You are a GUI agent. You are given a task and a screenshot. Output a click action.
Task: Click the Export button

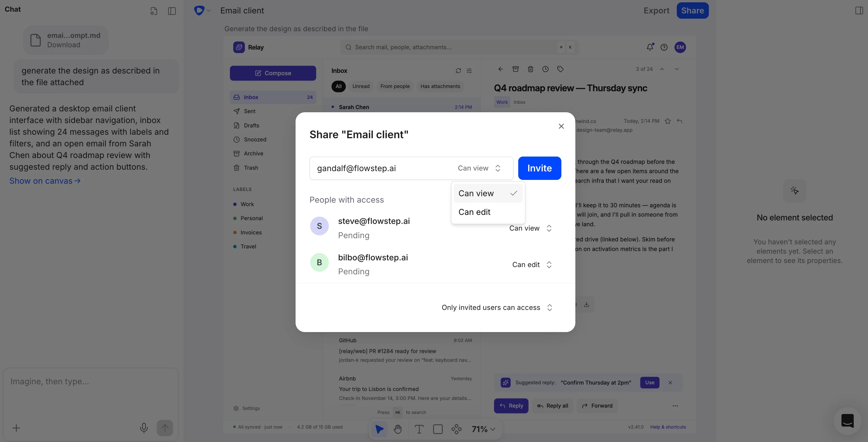point(656,10)
